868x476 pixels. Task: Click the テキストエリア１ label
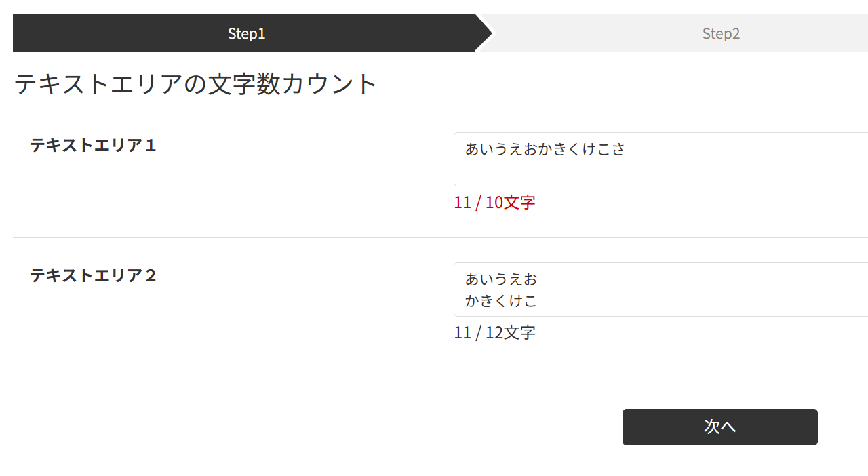(93, 146)
